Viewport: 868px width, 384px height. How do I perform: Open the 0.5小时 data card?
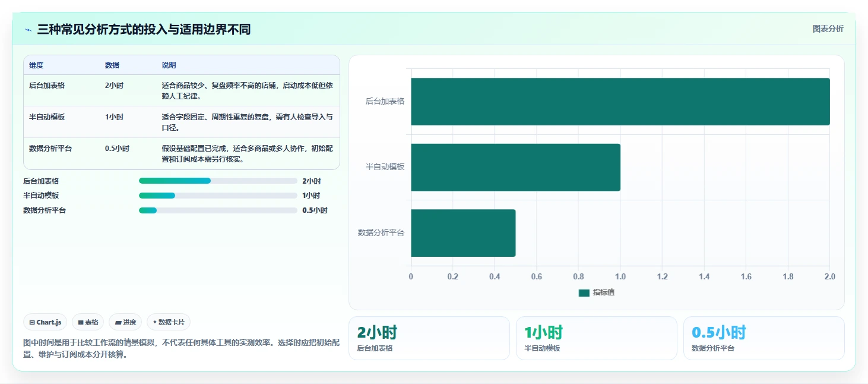point(764,338)
